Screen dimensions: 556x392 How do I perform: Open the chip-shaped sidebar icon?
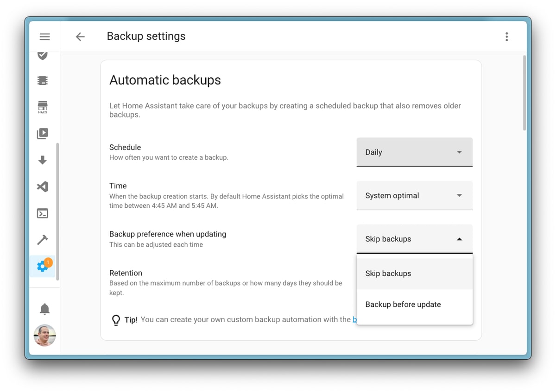(x=43, y=81)
